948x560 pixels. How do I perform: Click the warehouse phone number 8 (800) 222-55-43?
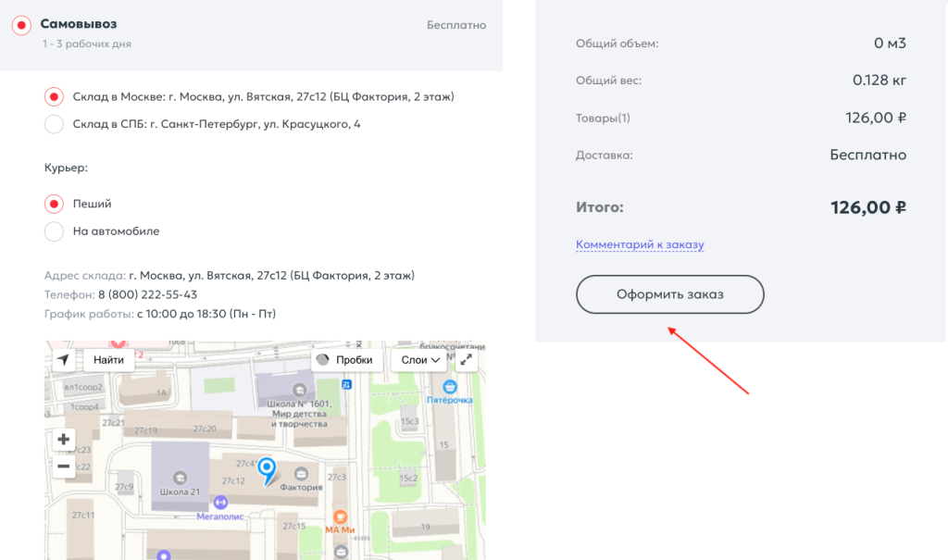(x=147, y=294)
